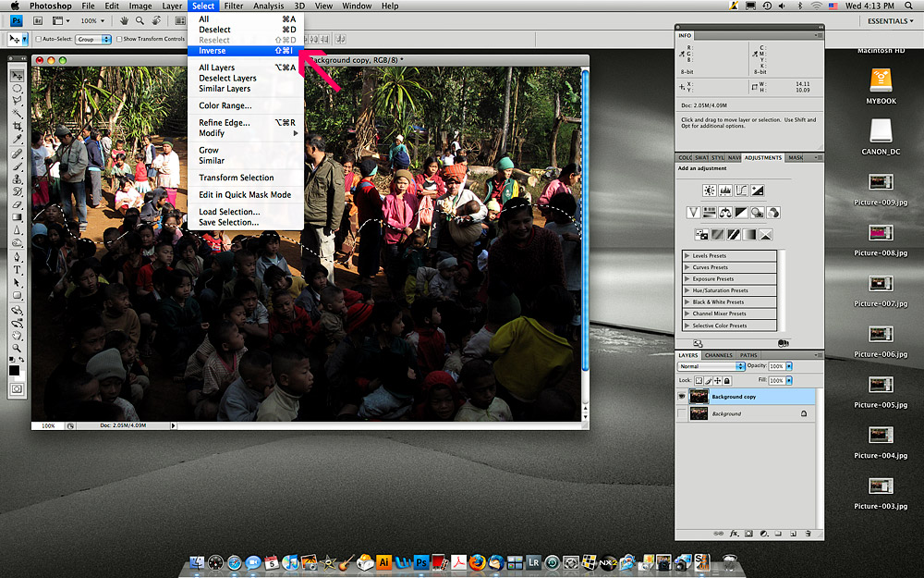Add a Brightness/Contrast adjustment
924x578 pixels.
[709, 191]
